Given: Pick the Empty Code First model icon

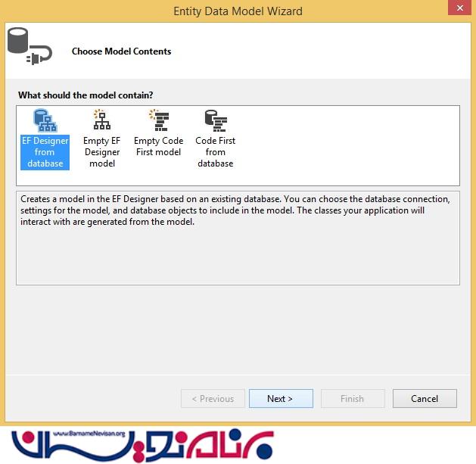Looking at the screenshot, I should pos(159,120).
